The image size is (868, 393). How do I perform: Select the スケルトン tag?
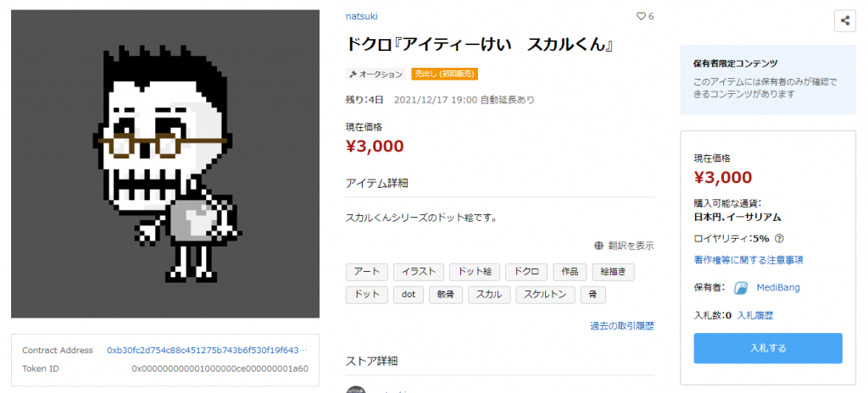pos(545,295)
